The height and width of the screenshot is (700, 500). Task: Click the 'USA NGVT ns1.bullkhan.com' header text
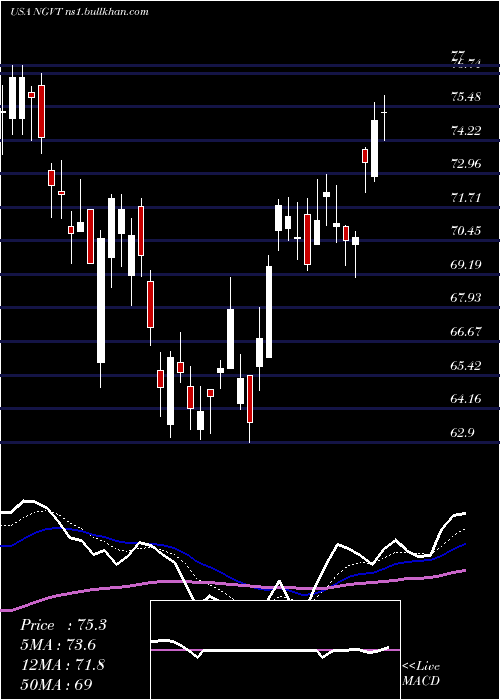coord(79,12)
